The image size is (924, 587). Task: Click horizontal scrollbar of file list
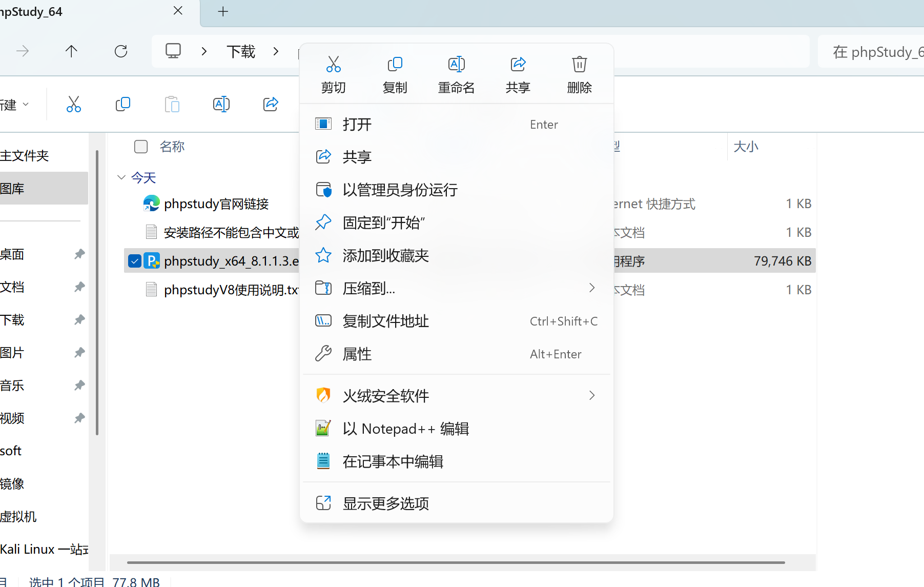(x=456, y=562)
